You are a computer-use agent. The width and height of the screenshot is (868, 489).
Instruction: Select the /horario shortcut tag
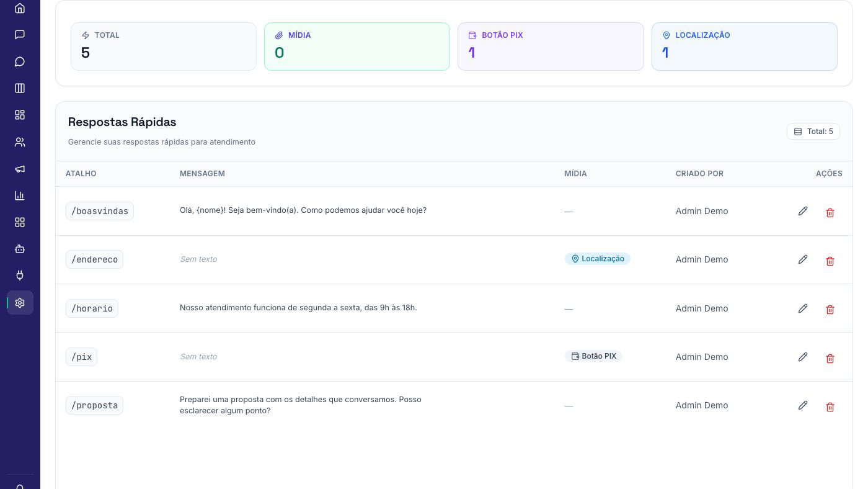(x=92, y=308)
